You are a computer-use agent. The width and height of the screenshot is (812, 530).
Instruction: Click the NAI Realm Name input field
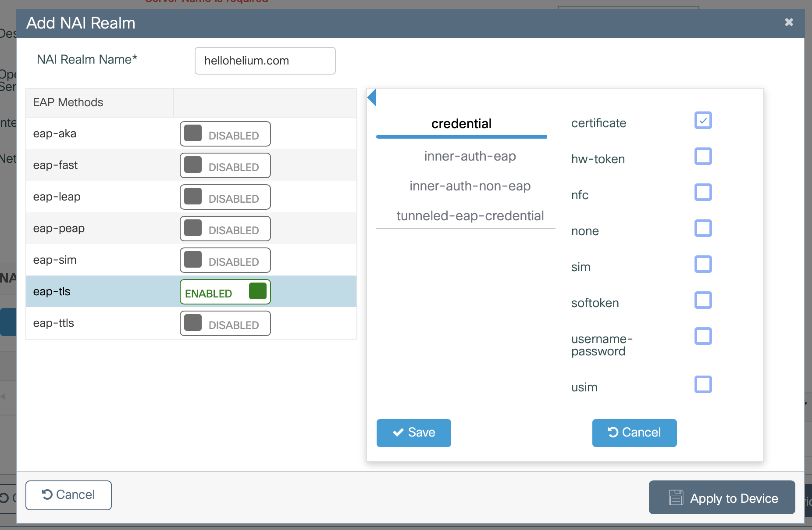[x=265, y=61]
